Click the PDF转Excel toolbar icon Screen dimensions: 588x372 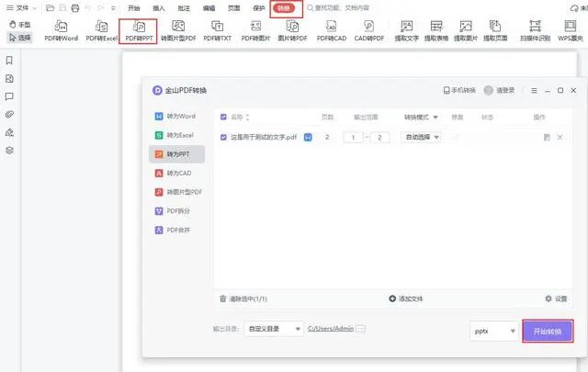click(101, 30)
